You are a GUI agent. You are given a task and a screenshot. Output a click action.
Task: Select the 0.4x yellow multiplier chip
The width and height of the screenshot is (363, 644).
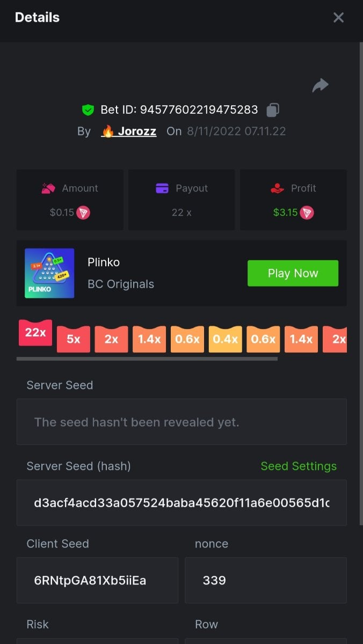tap(225, 339)
